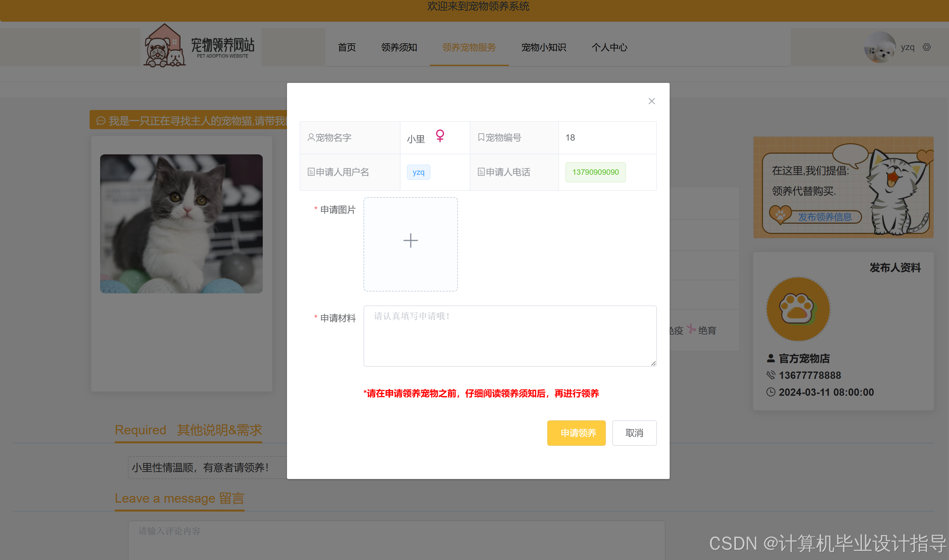The height and width of the screenshot is (560, 949).
Task: Click the bookmark icon next to 宠物编号
Action: (481, 137)
